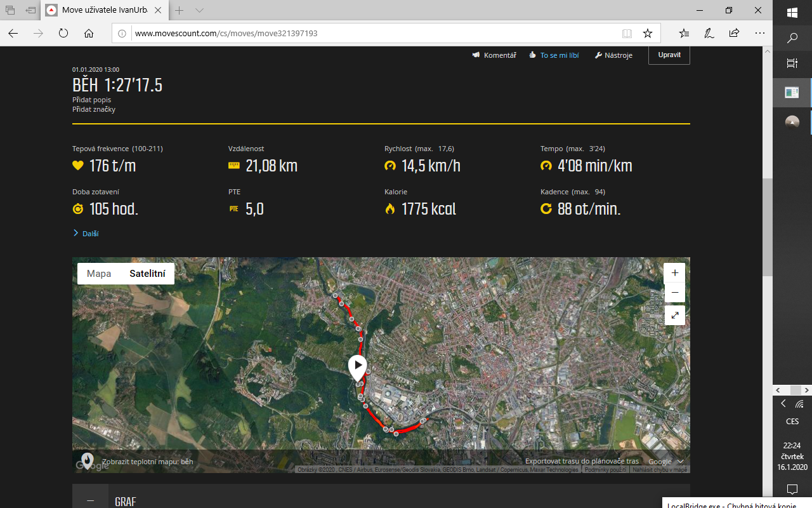The height and width of the screenshot is (508, 812).
Task: Select the Satelitní map view
Action: click(x=147, y=274)
